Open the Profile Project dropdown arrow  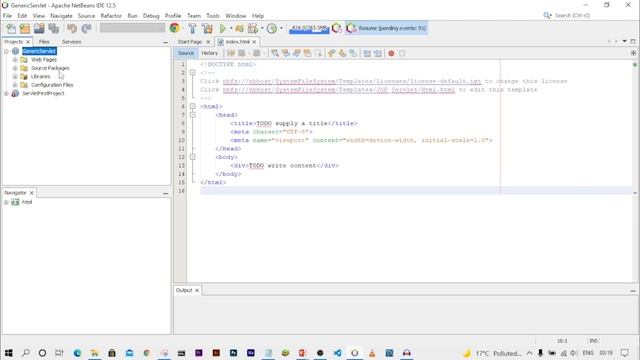(x=262, y=28)
